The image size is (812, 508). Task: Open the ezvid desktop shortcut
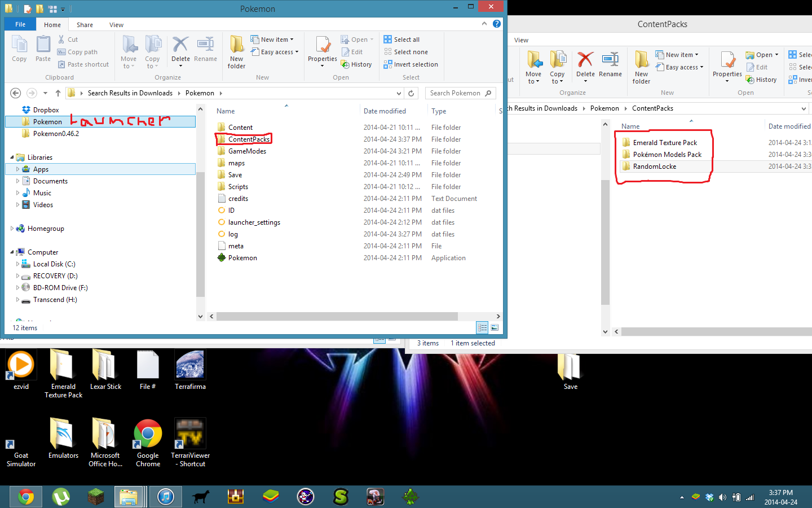pyautogui.click(x=21, y=370)
